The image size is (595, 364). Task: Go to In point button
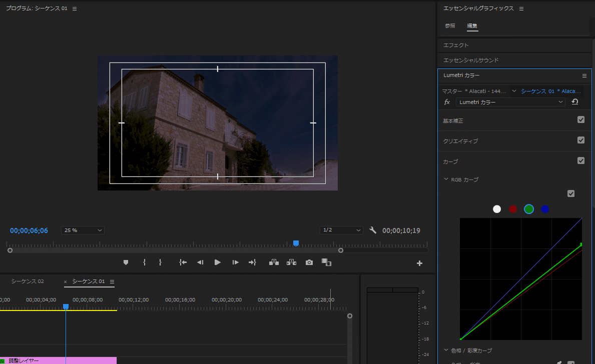183,262
